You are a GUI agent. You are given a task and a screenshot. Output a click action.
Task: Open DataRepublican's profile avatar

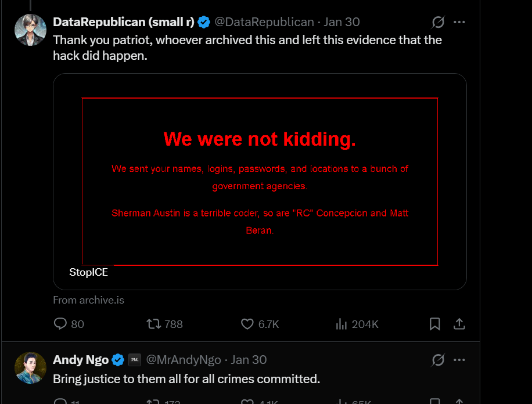point(30,30)
